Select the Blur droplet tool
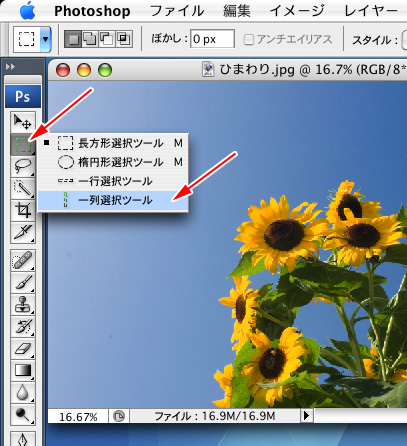Image resolution: width=407 pixels, height=446 pixels. [x=23, y=393]
